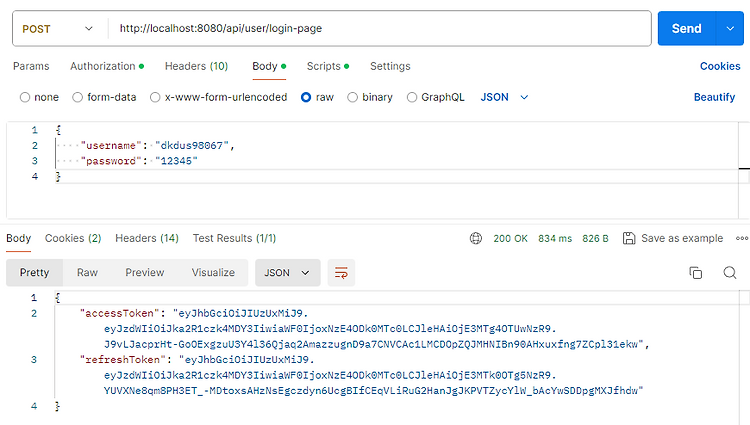Image resolution: width=750 pixels, height=425 pixels.
Task: Open the request Headers (10) tab
Action: click(x=196, y=66)
